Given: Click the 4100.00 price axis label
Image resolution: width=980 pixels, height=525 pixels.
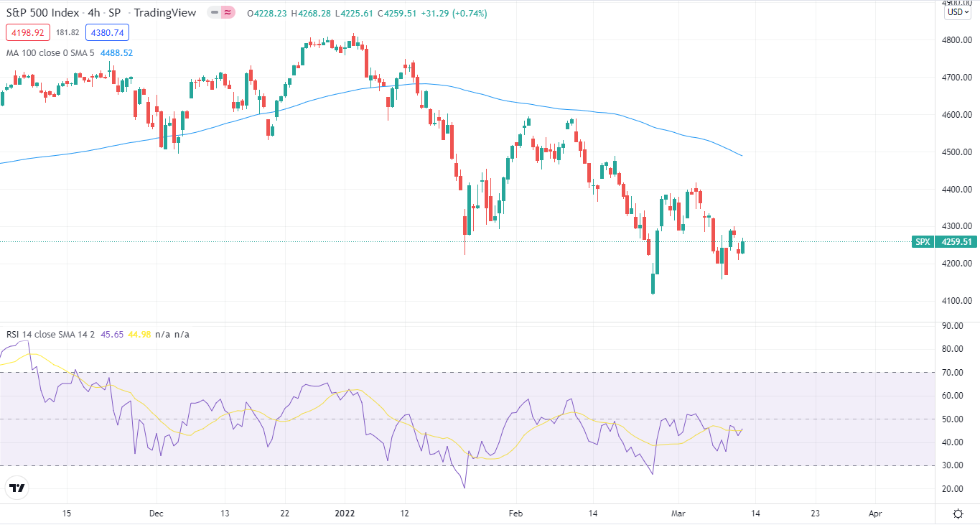Looking at the screenshot, I should click(x=957, y=301).
